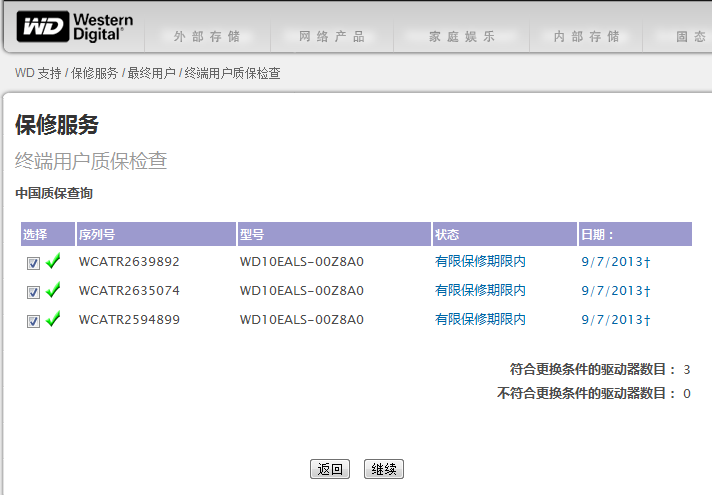
Task: Click green checkmark for WCATR2635074
Action: click(x=53, y=290)
